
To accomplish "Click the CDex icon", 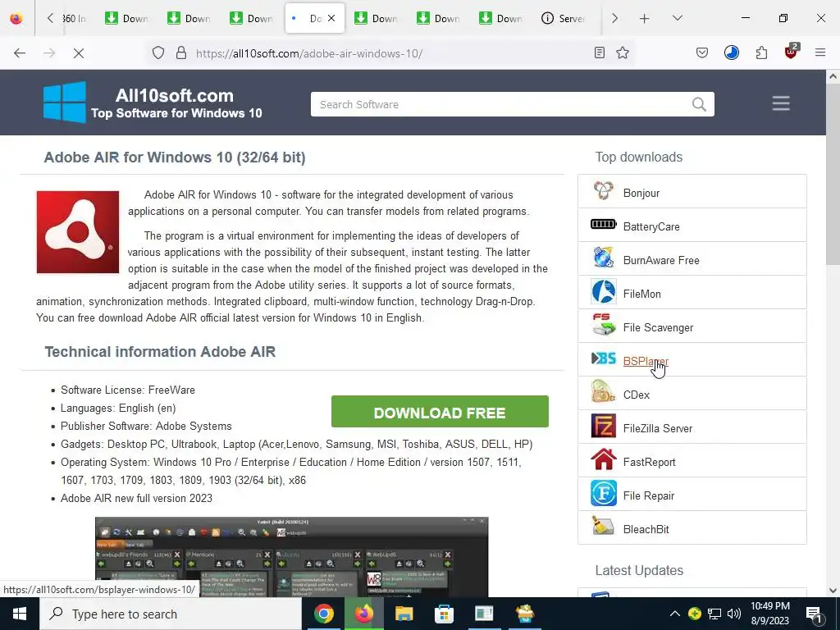I will 603,393.
